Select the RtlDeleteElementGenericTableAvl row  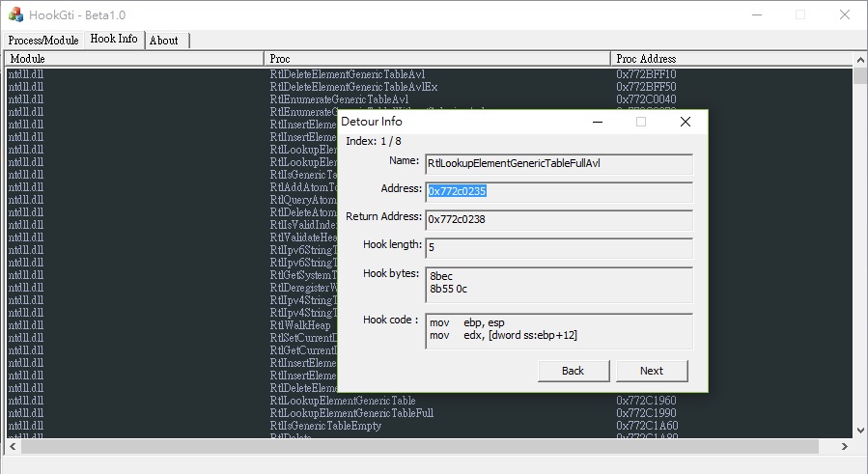point(348,74)
